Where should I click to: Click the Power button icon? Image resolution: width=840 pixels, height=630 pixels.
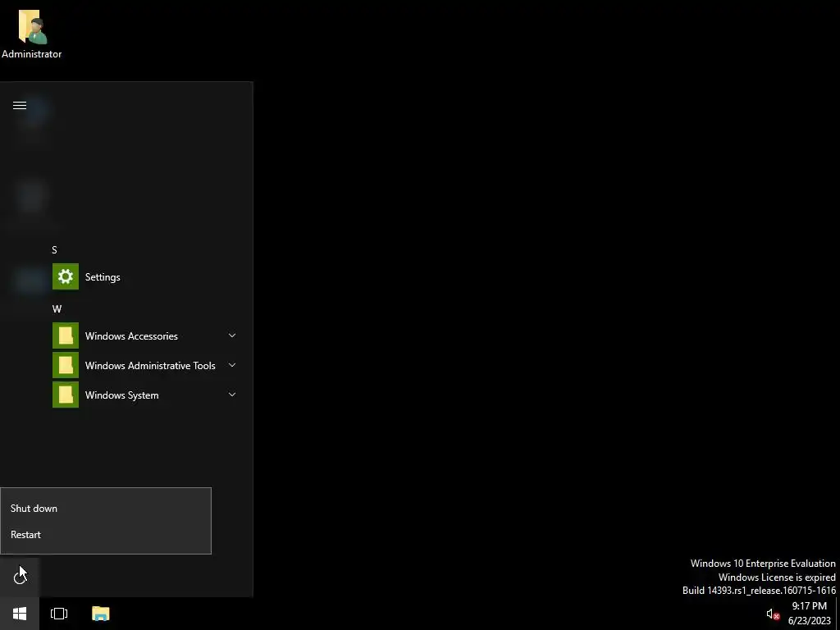(x=20, y=577)
